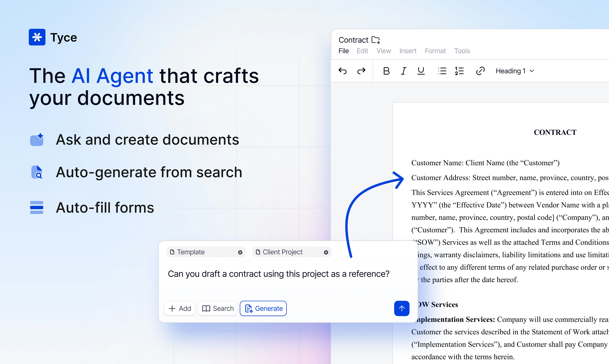
Task: Remove the Template attachment chip
Action: tap(240, 252)
